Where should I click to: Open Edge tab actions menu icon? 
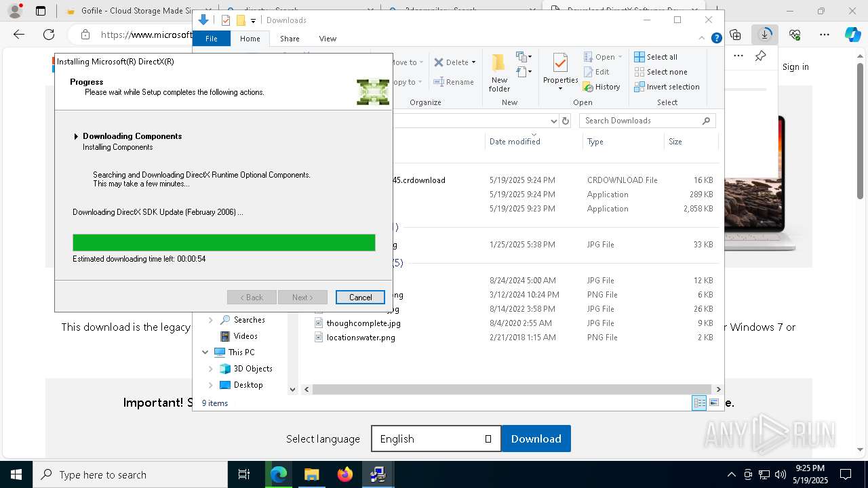[x=41, y=11]
